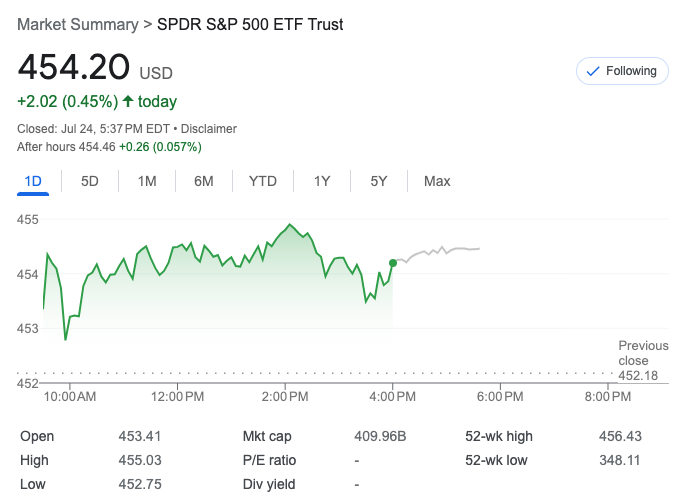Image resolution: width=690 pixels, height=503 pixels.
Task: Select the YTD range tab
Action: tap(263, 181)
